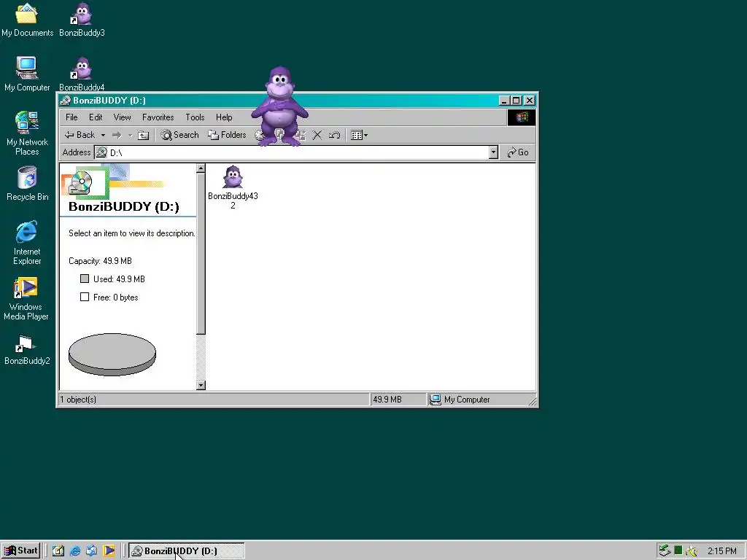The width and height of the screenshot is (747, 560).
Task: Open the Views dropdown button
Action: point(359,135)
